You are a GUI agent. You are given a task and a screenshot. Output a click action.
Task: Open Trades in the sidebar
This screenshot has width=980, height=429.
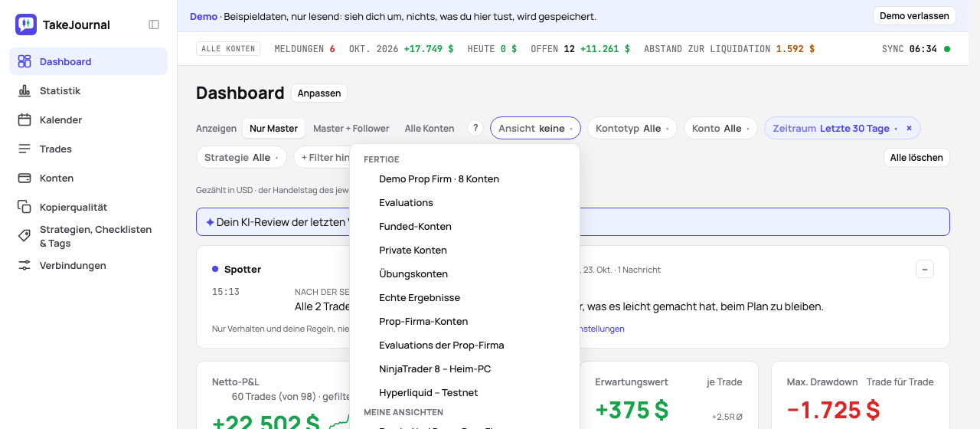click(88, 149)
